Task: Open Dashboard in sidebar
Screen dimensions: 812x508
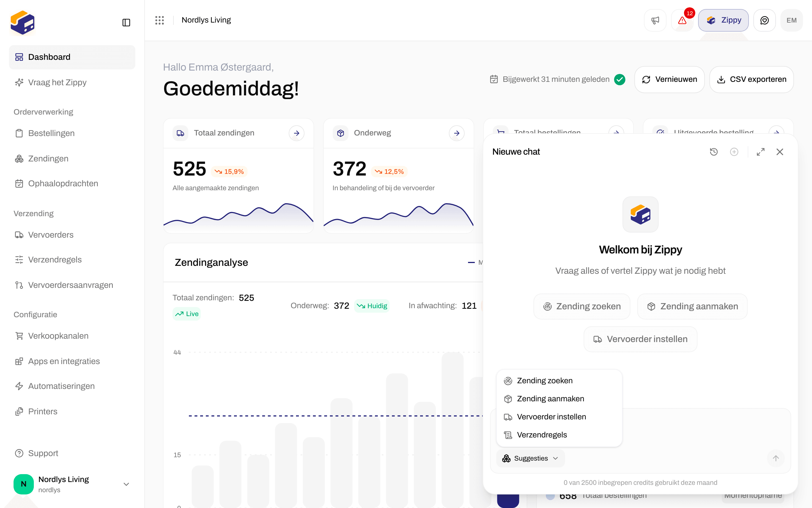Action: tap(72, 57)
